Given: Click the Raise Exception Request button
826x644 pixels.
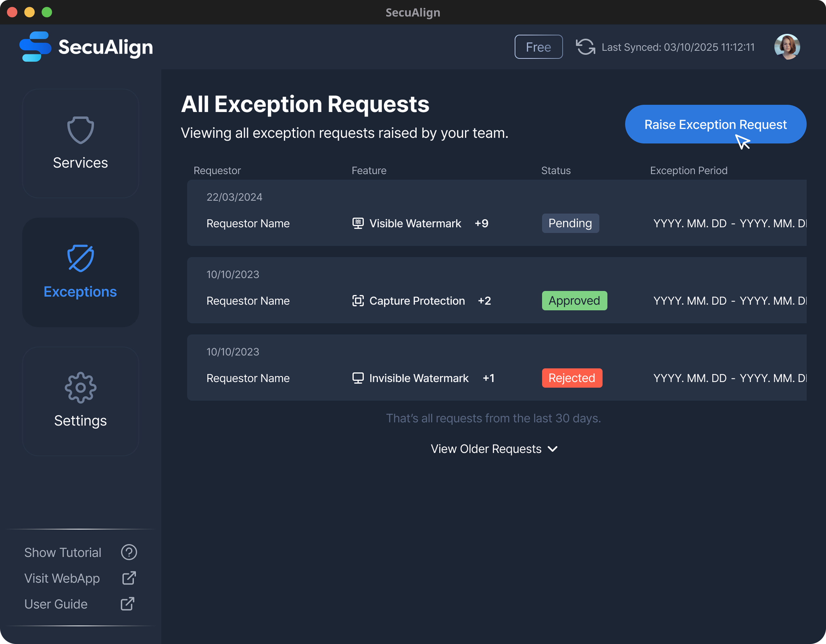Looking at the screenshot, I should tap(715, 124).
